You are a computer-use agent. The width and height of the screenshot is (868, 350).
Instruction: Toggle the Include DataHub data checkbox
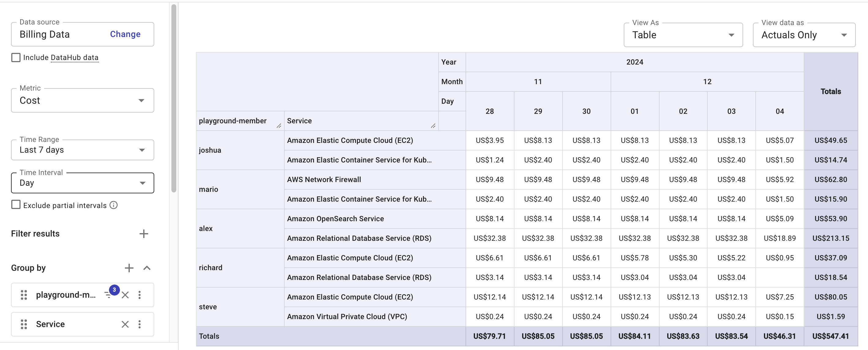(x=16, y=57)
